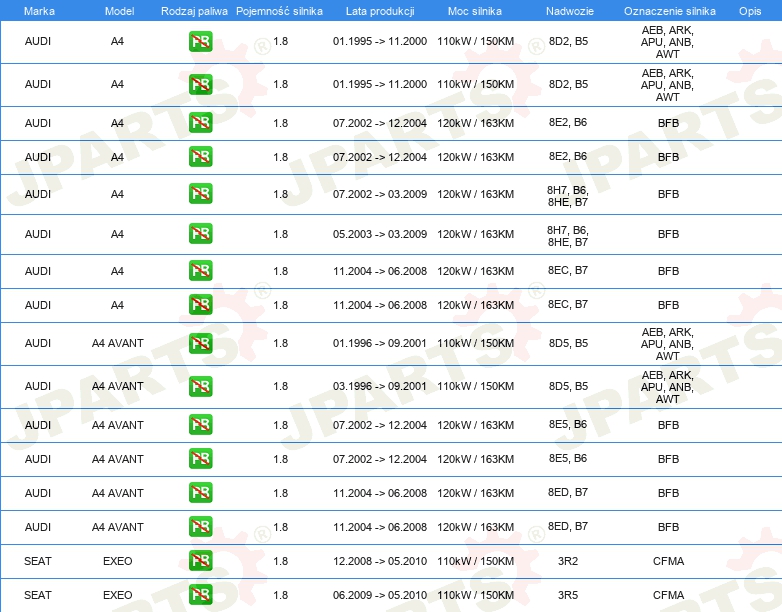Click the fuel icon in the SEAT EXEO 3R2 row
This screenshot has height=612, width=782.
click(200, 561)
